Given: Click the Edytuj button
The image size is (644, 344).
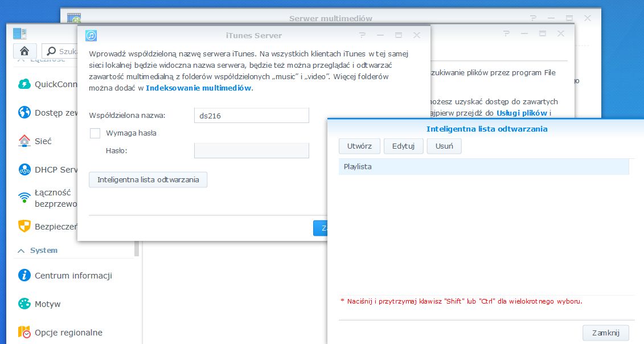Looking at the screenshot, I should click(x=403, y=146).
